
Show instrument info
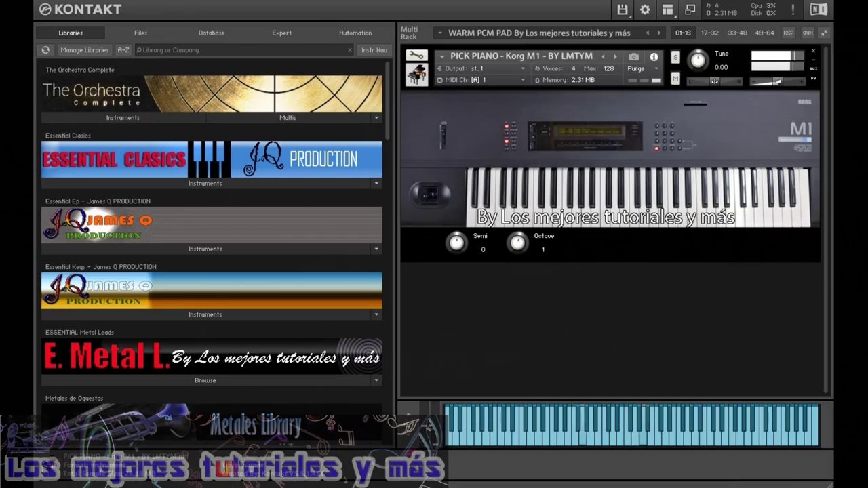coord(654,57)
